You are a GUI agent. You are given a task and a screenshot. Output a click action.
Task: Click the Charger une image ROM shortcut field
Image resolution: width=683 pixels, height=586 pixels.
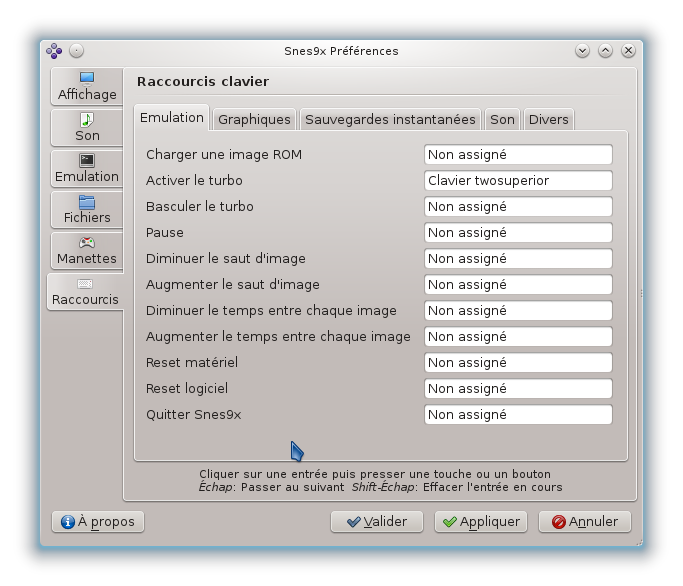pyautogui.click(x=518, y=155)
